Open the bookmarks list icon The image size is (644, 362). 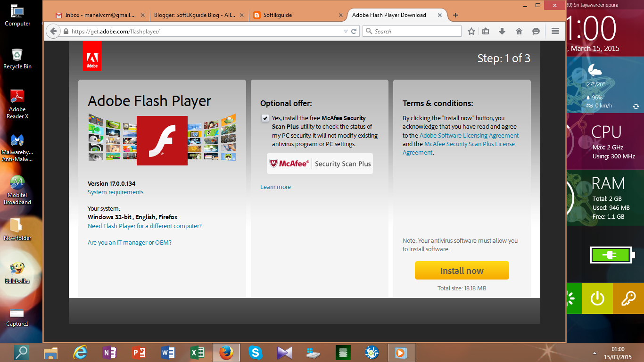tap(486, 31)
